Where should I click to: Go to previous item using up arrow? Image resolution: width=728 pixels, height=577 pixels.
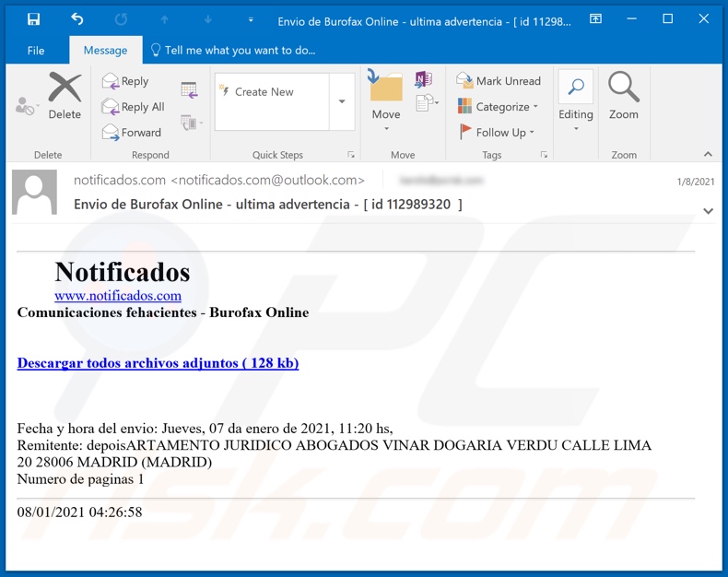point(164,19)
